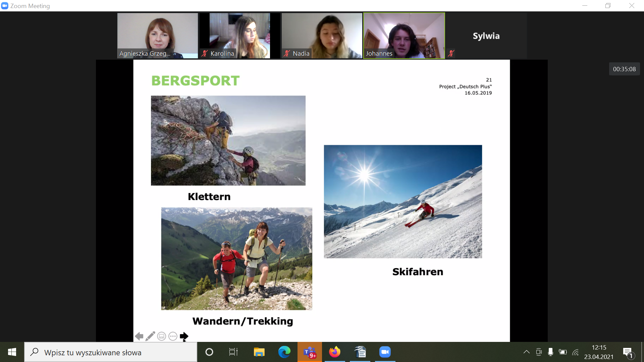
Task: Click the Windows search box
Action: pos(111,352)
